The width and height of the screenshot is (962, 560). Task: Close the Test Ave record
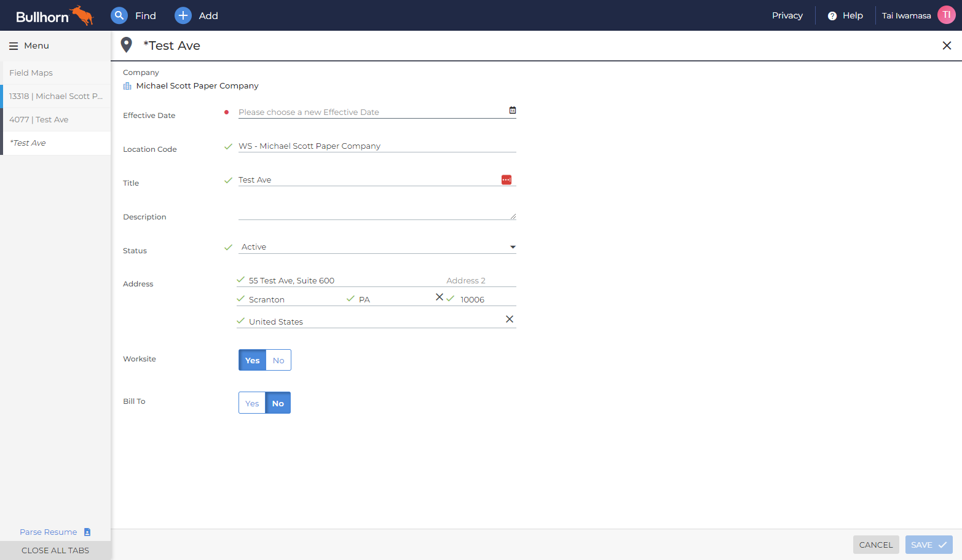pos(947,45)
